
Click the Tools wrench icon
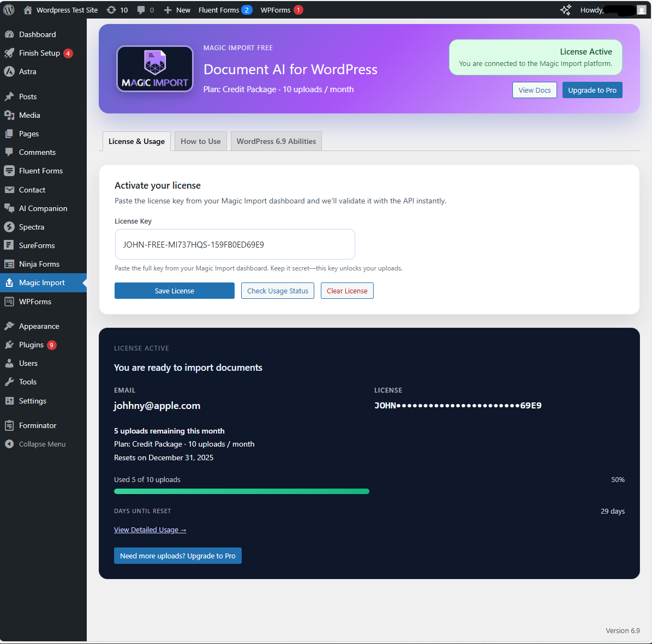click(x=9, y=382)
